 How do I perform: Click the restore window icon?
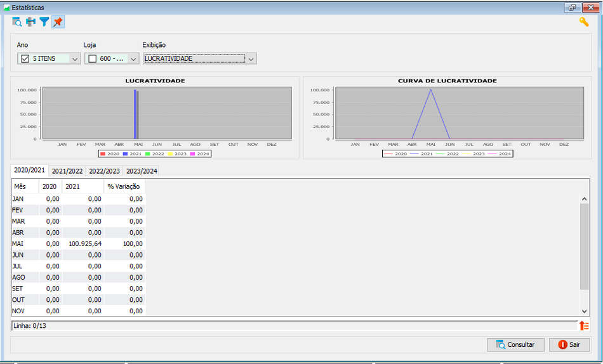[x=573, y=8]
